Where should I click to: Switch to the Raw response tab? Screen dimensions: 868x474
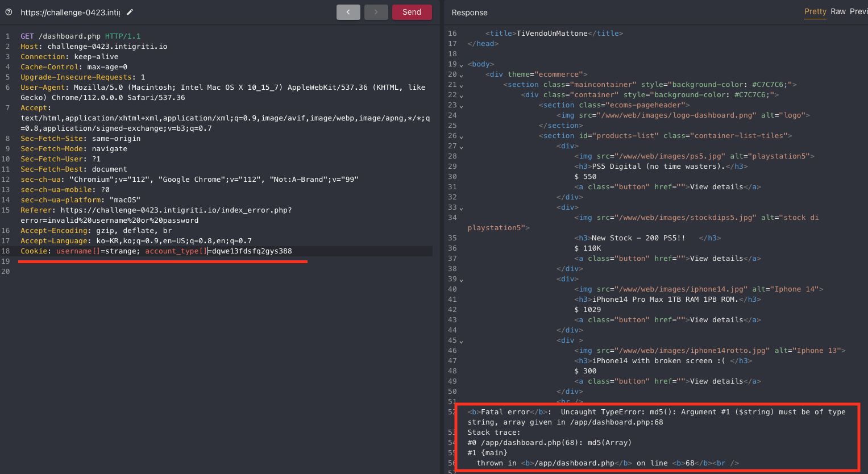838,12
